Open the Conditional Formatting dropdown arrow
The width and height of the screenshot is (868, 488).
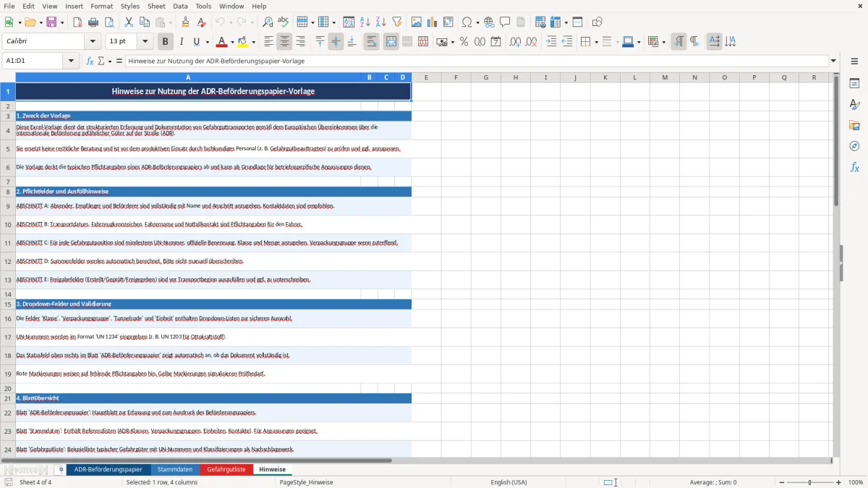point(663,42)
